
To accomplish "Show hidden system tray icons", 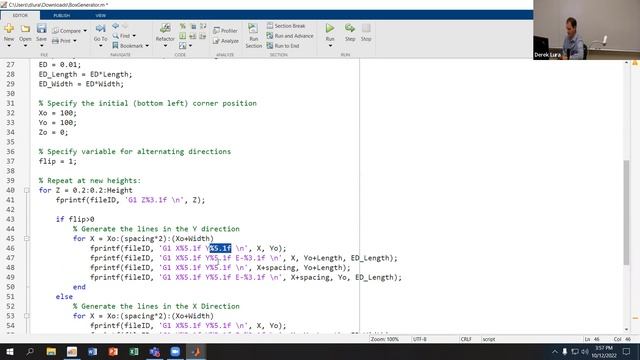I will [x=554, y=351].
